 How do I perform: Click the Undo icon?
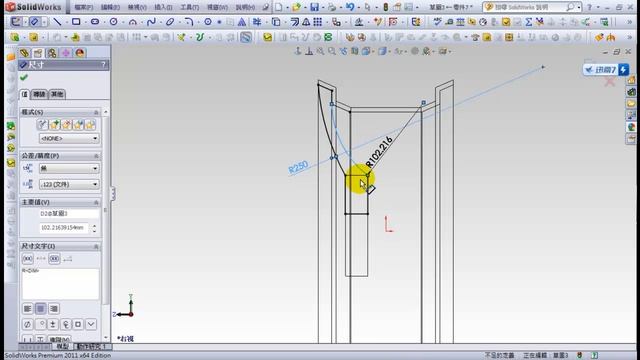coord(350,7)
